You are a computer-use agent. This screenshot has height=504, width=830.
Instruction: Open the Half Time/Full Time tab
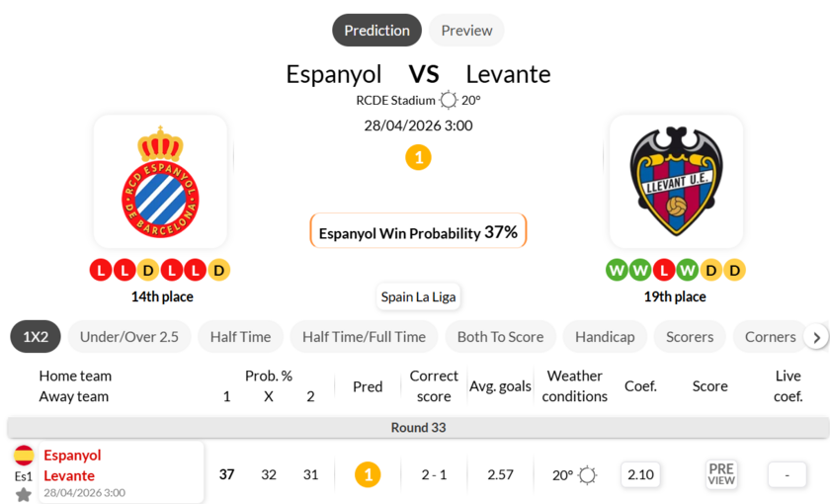tap(364, 337)
